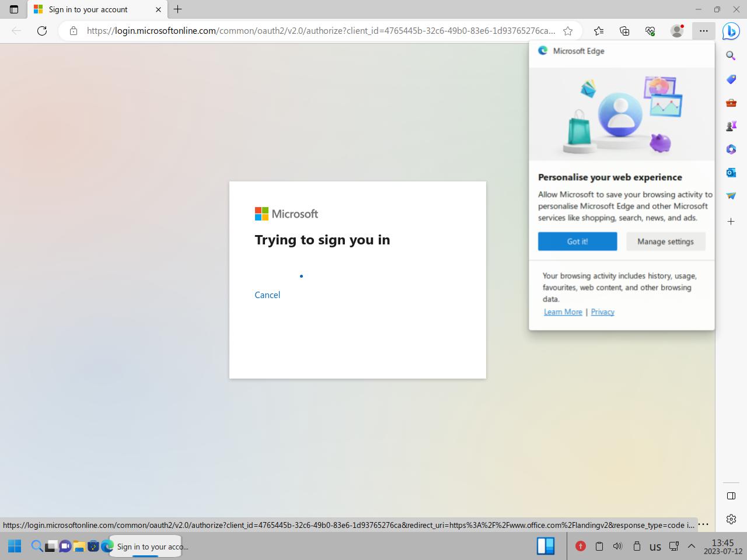The width and height of the screenshot is (747, 560).
Task: Open the sidebar Shopping tag icon
Action: pos(731,79)
